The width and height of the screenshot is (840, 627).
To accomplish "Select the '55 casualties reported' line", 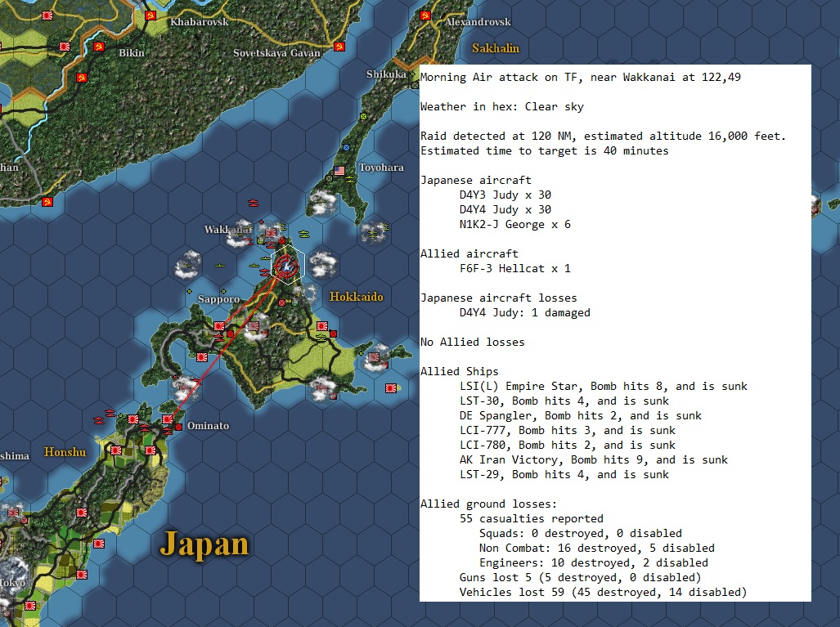I will 532,519.
